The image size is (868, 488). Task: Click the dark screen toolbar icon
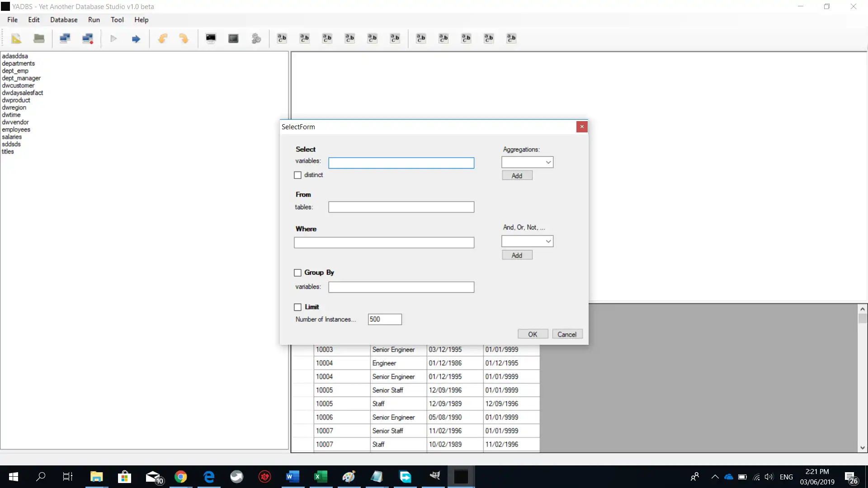point(233,38)
